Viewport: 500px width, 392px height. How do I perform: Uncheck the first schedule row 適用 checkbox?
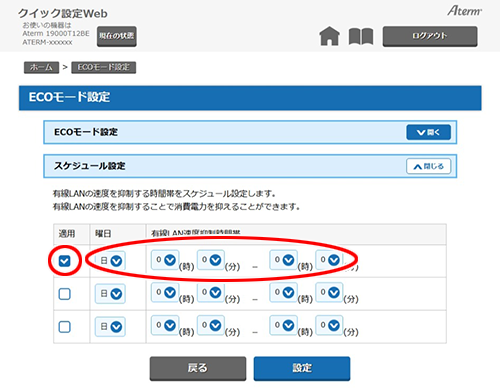click(x=65, y=261)
